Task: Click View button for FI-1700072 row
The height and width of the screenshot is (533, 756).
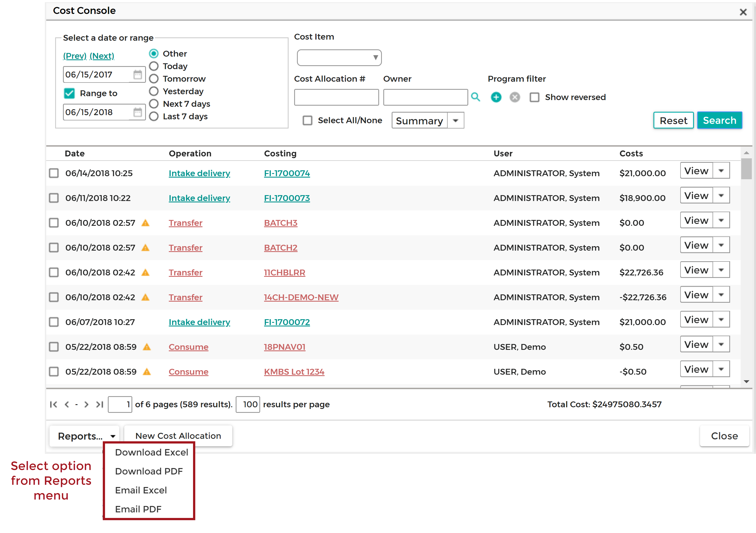Action: pyautogui.click(x=696, y=319)
